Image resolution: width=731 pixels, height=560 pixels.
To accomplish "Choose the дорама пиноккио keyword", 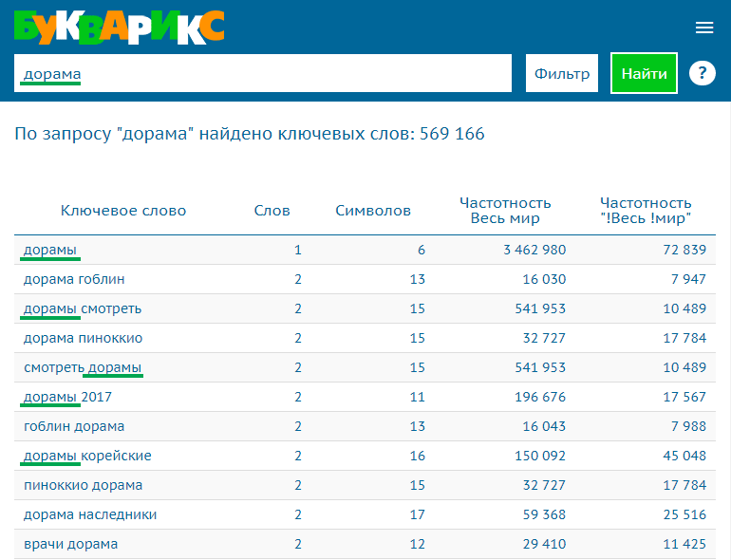I will pos(84,338).
